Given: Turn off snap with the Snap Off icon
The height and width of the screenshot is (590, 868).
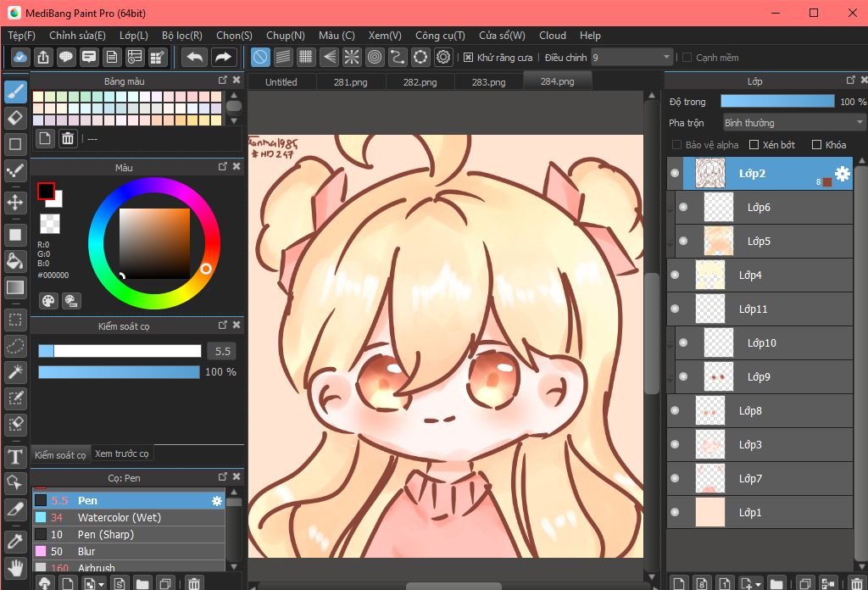Looking at the screenshot, I should click(x=260, y=57).
